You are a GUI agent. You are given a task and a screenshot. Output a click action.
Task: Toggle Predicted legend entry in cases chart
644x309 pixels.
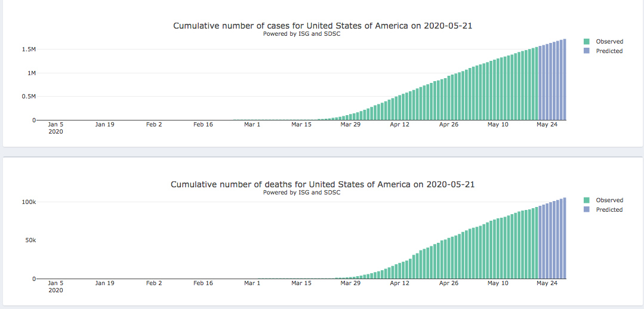609,51
